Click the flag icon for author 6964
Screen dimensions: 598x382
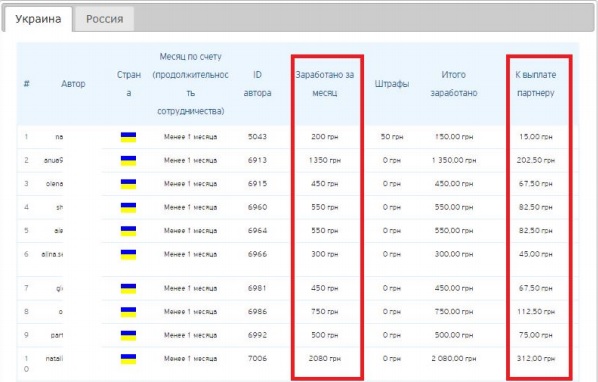pos(128,231)
